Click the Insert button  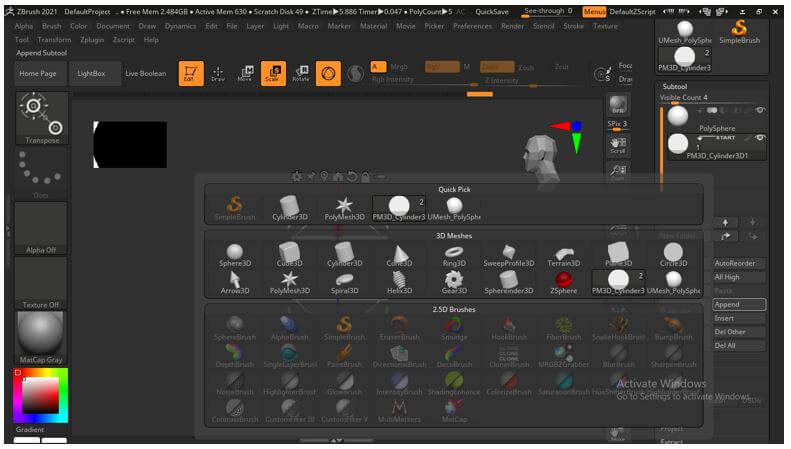[x=739, y=318]
